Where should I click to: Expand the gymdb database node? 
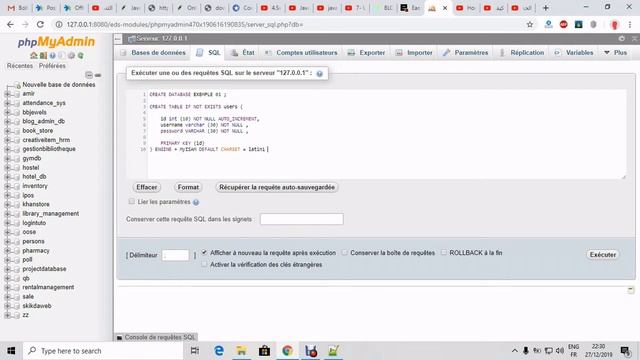tap(7, 158)
